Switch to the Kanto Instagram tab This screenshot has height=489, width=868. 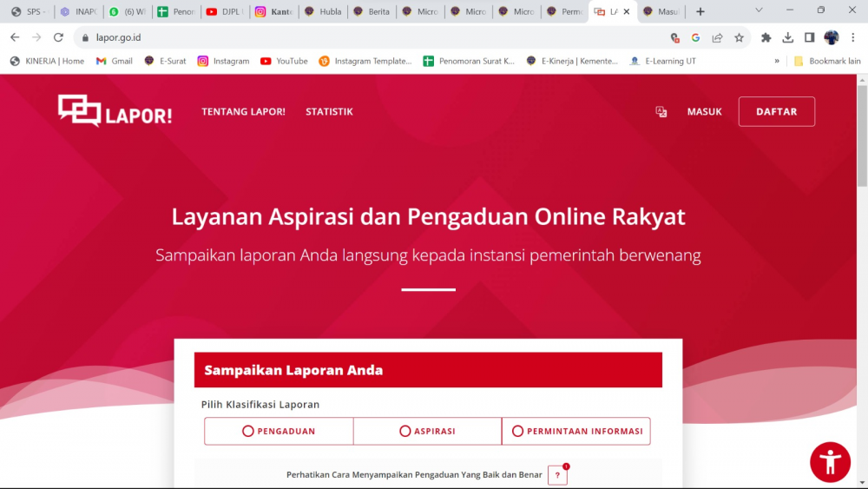point(273,11)
